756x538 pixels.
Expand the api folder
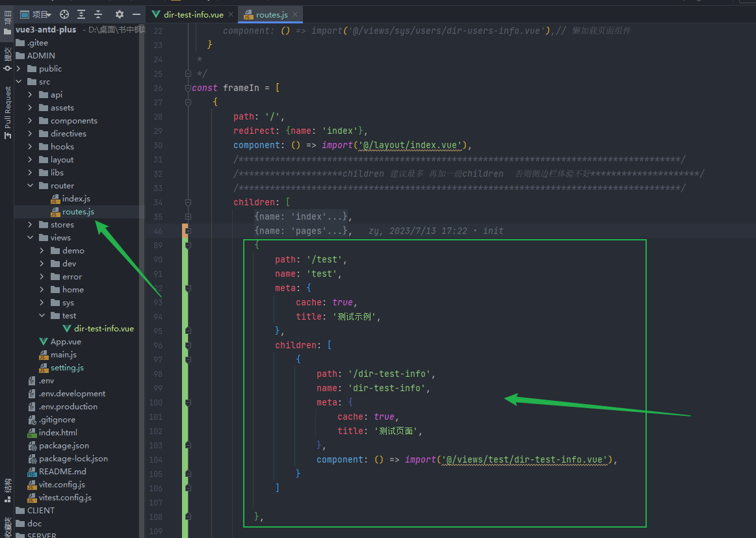pos(31,94)
